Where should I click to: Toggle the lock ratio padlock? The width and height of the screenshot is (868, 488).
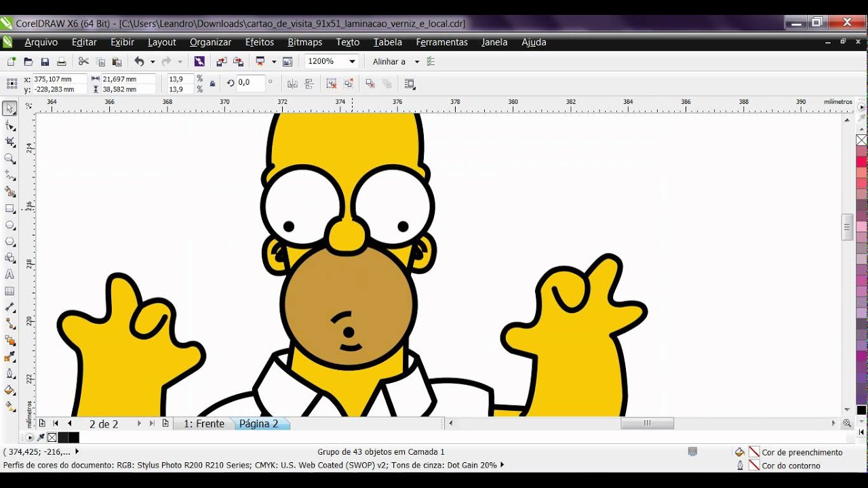pyautogui.click(x=213, y=84)
